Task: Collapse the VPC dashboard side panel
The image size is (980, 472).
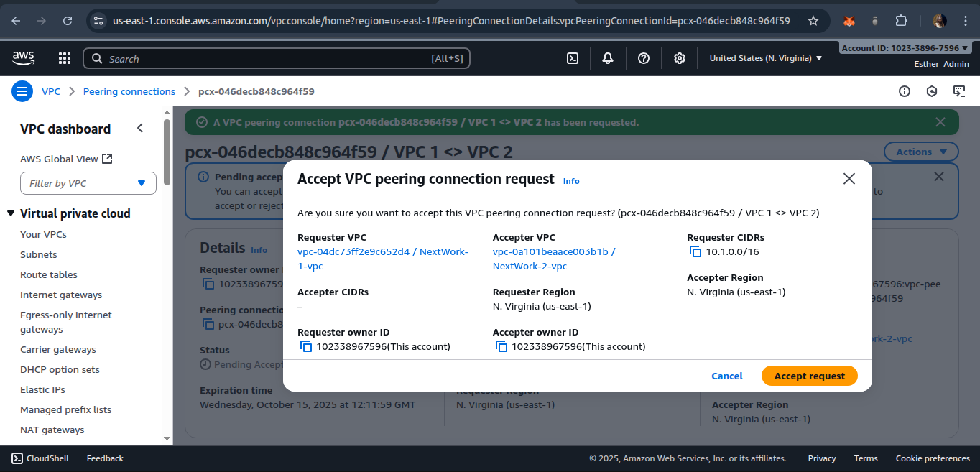Action: point(140,129)
